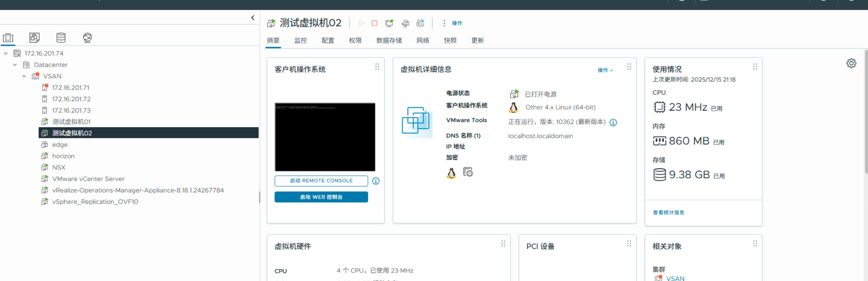This screenshot has height=281, width=868.
Task: Click the 860 MB memory usage value
Action: click(x=689, y=141)
